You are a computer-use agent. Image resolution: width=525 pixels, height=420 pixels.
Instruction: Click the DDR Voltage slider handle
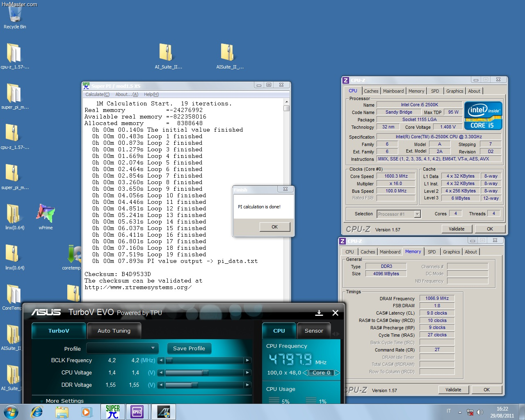click(195, 385)
